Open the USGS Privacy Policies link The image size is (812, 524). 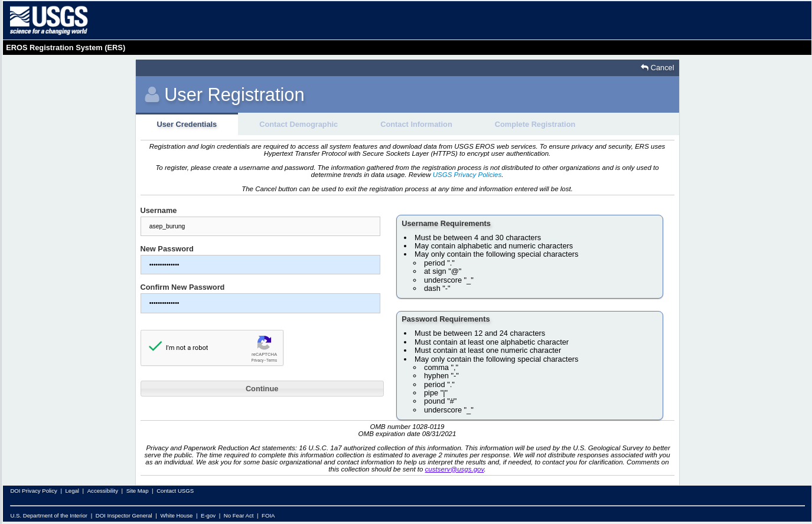pyautogui.click(x=467, y=175)
